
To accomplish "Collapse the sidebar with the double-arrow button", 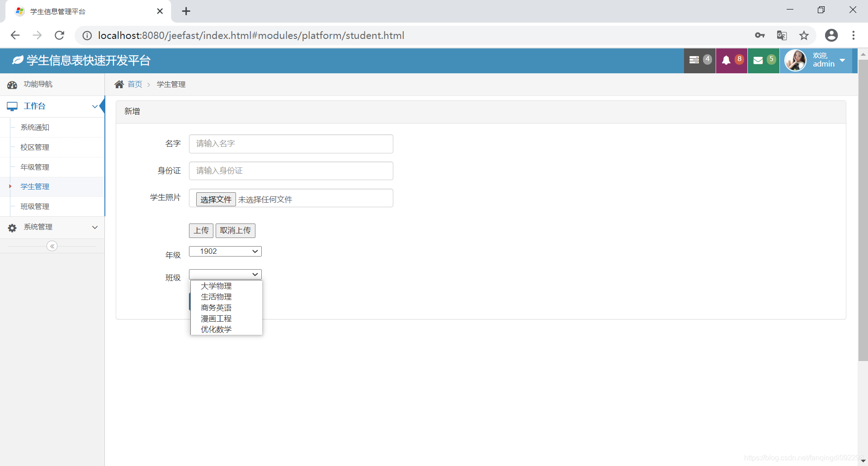I will pos(52,246).
